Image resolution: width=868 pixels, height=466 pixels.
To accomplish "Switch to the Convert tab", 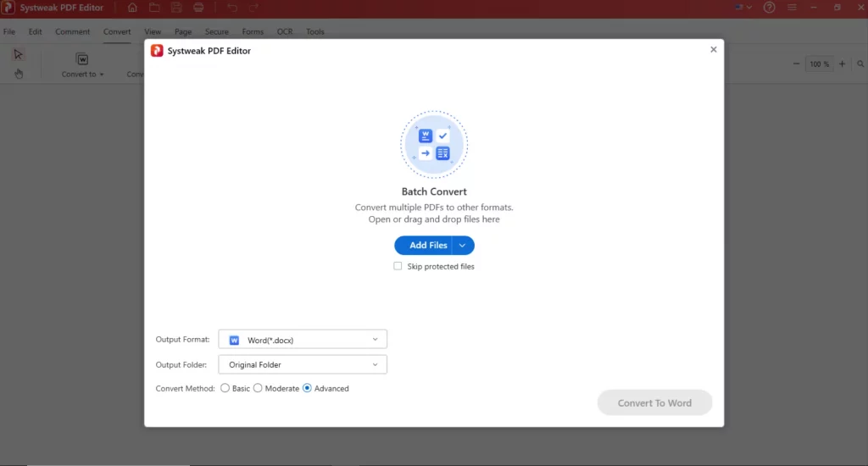I will coord(117,31).
